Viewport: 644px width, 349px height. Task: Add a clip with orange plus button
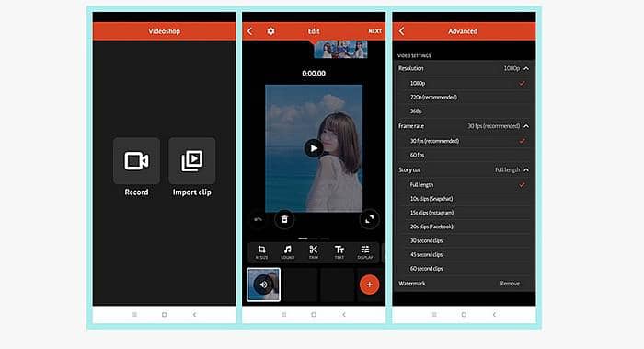[x=369, y=285]
